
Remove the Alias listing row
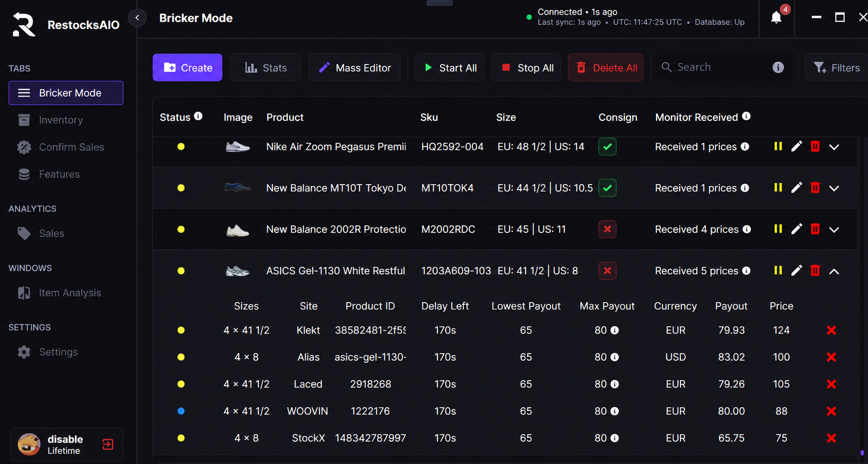click(831, 357)
